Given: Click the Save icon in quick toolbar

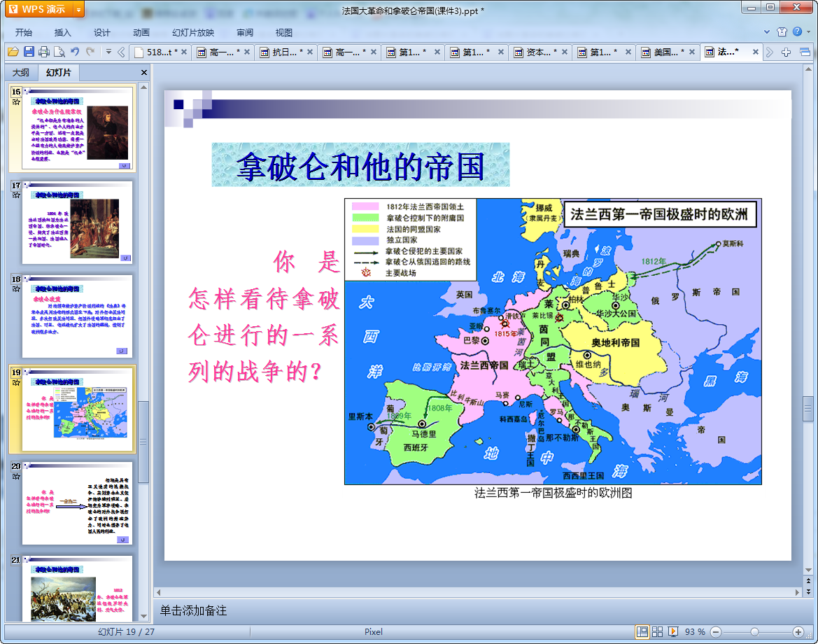Looking at the screenshot, I should click(29, 52).
